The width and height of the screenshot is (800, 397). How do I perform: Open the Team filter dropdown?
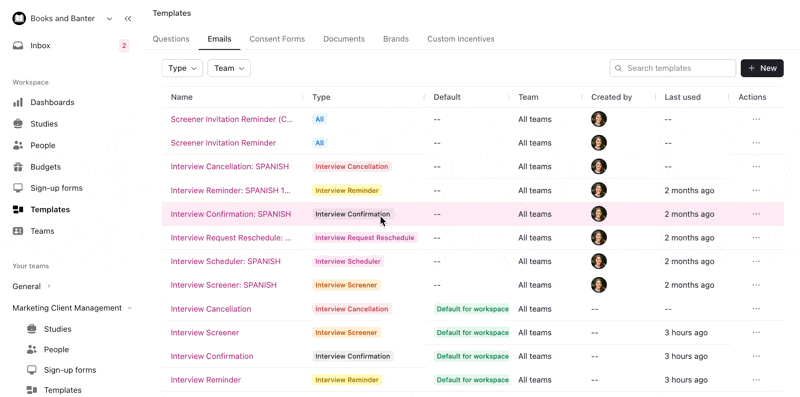point(229,68)
